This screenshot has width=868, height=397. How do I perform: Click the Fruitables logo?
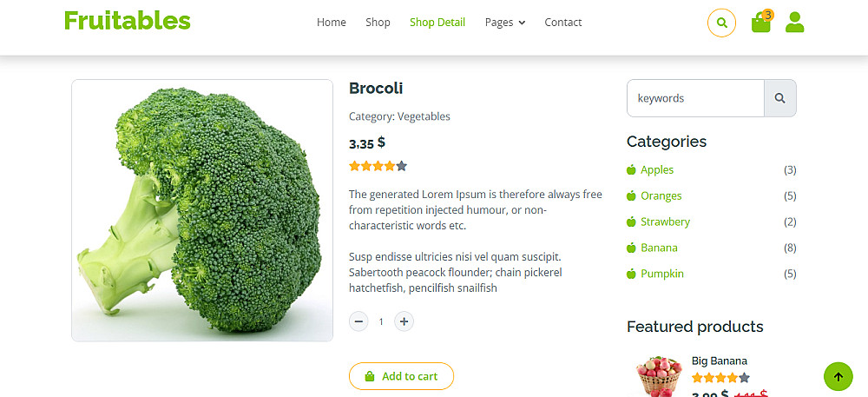click(128, 21)
